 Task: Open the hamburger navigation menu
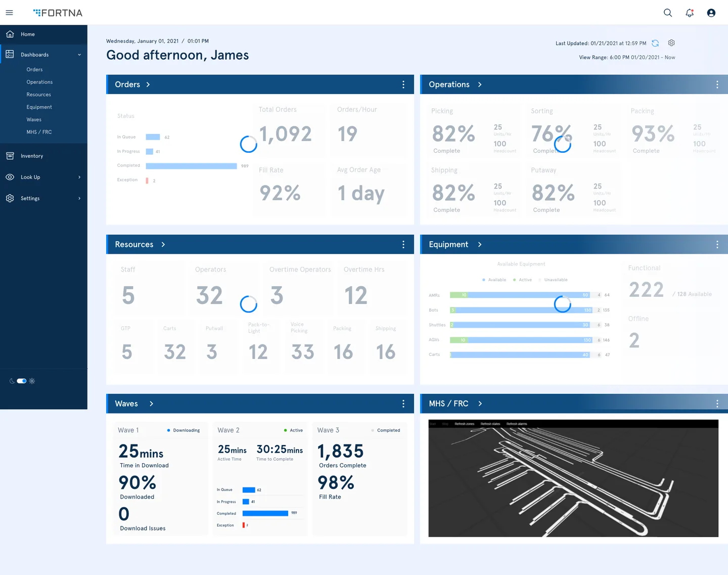[x=9, y=13]
